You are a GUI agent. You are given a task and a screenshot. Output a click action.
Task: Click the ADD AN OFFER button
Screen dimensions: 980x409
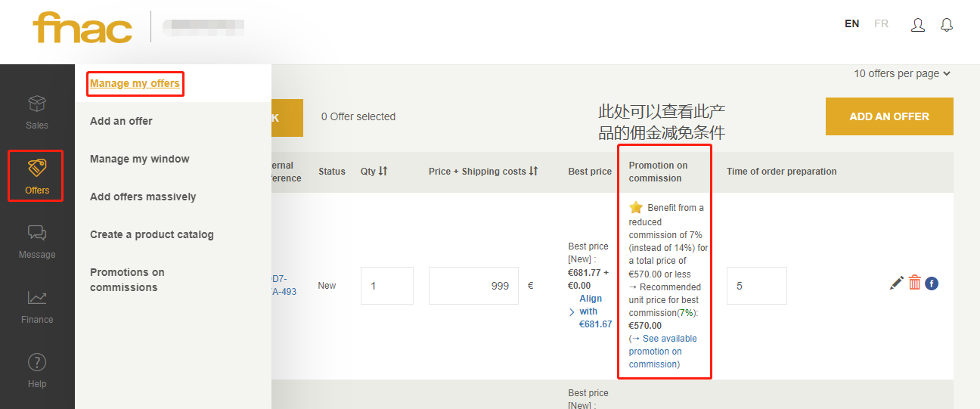point(889,116)
